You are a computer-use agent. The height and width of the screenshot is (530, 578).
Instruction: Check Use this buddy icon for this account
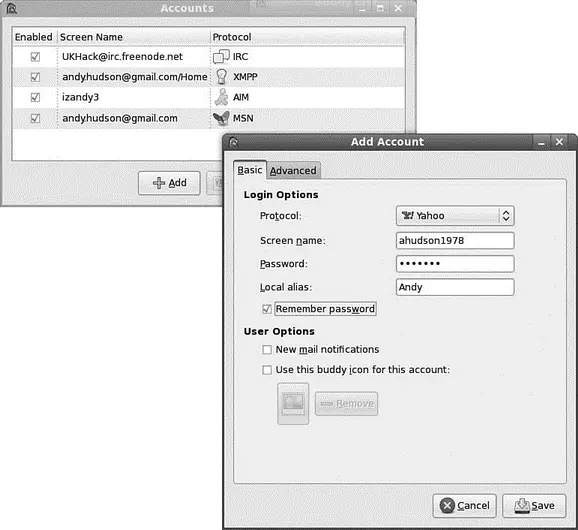pos(267,370)
